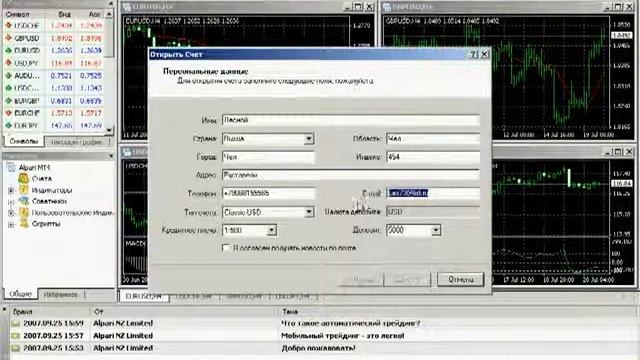Open the Тип счета Classic USD dropdown
The image size is (640, 360).
pyautogui.click(x=309, y=212)
